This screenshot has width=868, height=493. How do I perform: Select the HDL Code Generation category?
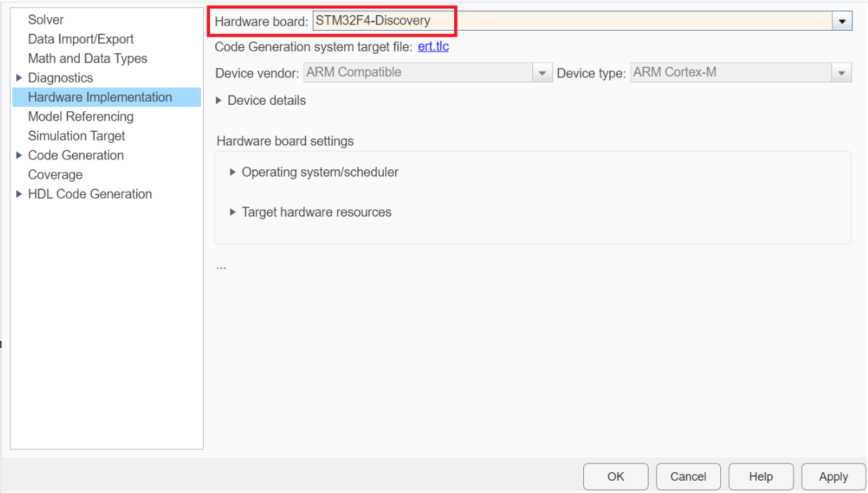(90, 194)
